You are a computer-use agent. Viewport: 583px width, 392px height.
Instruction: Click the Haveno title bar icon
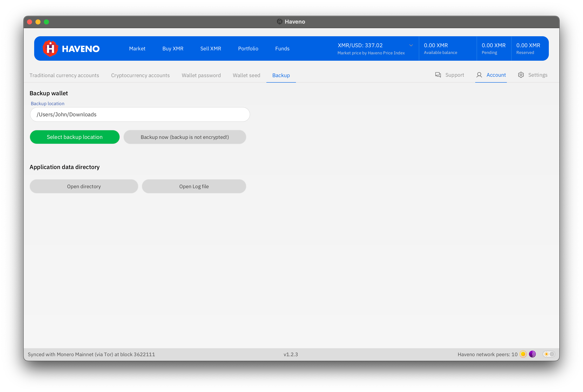[279, 21]
